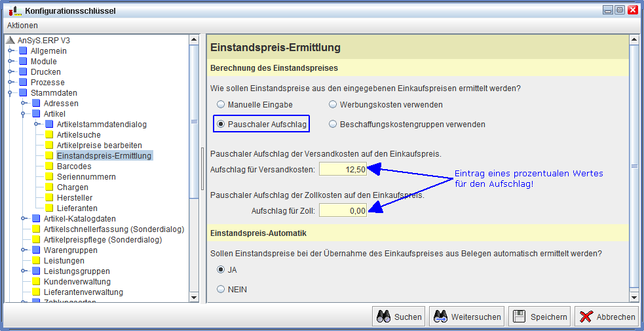This screenshot has width=644, height=331.
Task: Click the binoculars Suchen button
Action: [399, 317]
